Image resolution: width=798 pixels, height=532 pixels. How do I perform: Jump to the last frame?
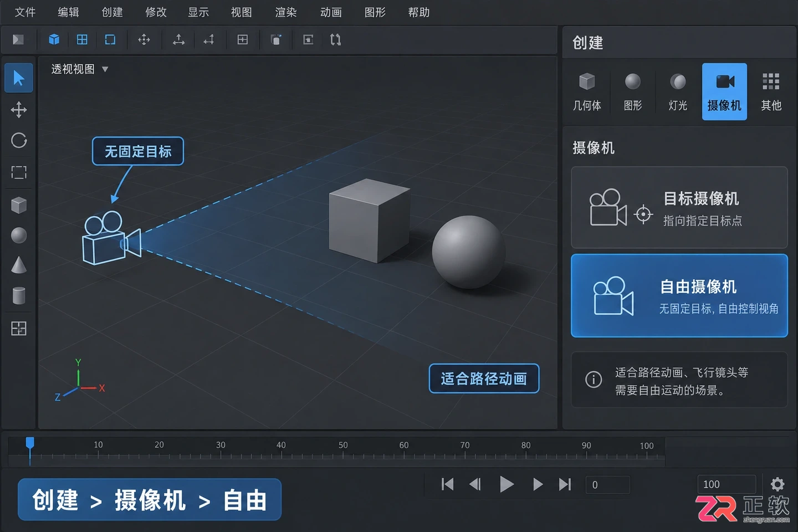(565, 484)
